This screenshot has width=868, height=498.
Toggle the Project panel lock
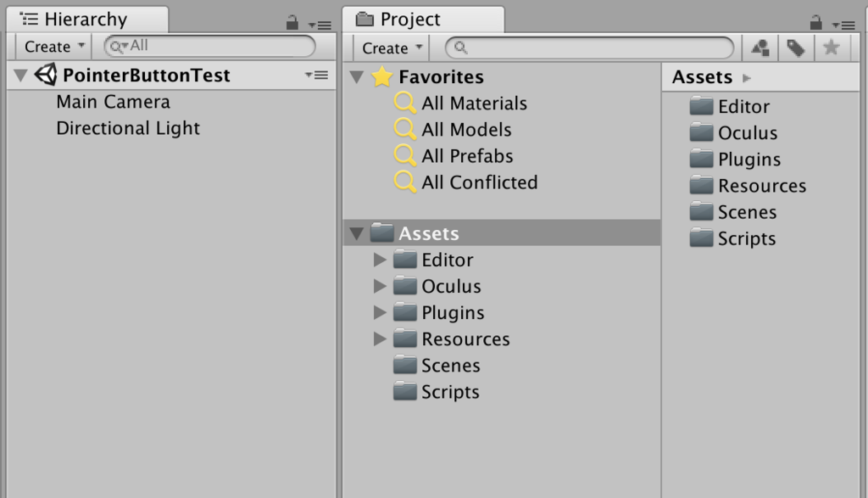816,24
